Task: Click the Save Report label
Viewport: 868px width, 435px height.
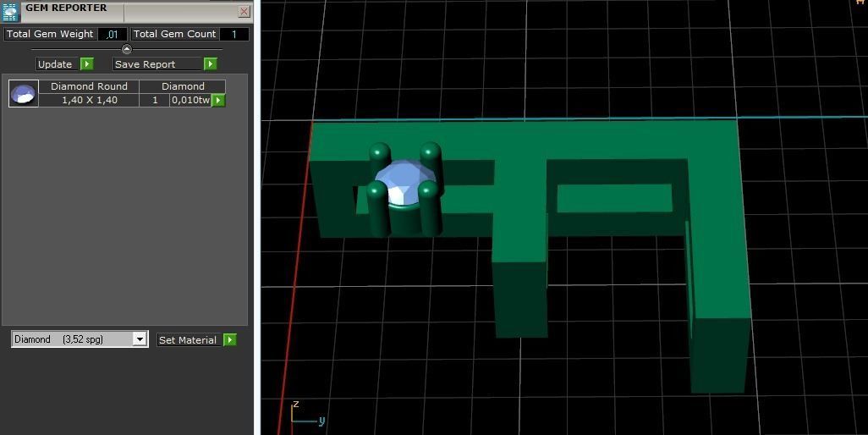Action: [x=157, y=64]
